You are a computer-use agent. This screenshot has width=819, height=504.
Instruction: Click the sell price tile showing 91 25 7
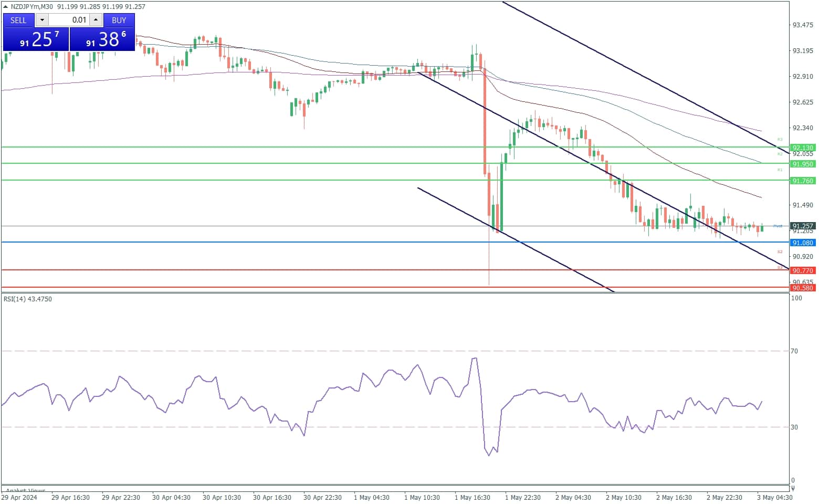(x=36, y=39)
